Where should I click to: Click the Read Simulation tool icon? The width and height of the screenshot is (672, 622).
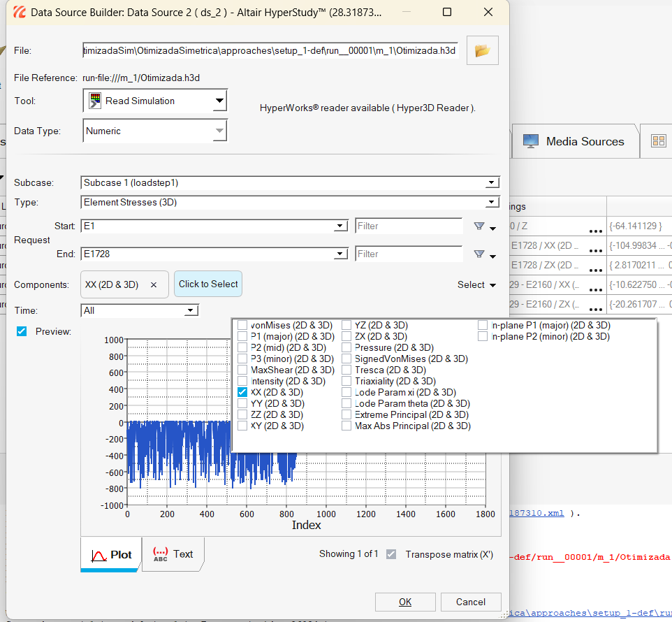tap(95, 101)
